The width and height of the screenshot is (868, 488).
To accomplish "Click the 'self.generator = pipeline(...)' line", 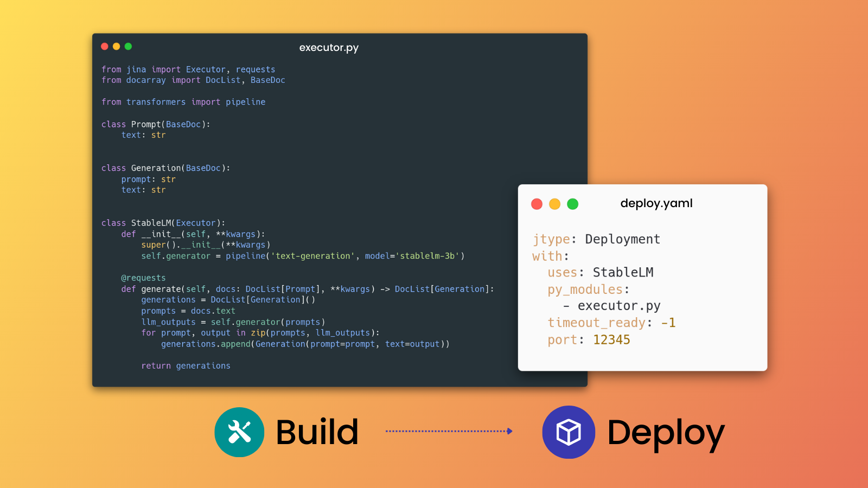I will (x=303, y=256).
